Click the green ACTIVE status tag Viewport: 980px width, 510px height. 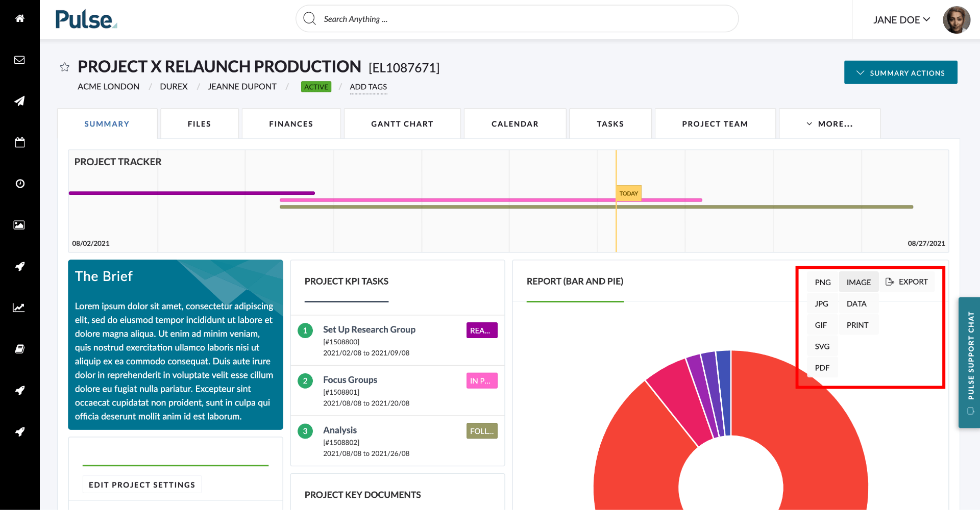click(x=316, y=87)
